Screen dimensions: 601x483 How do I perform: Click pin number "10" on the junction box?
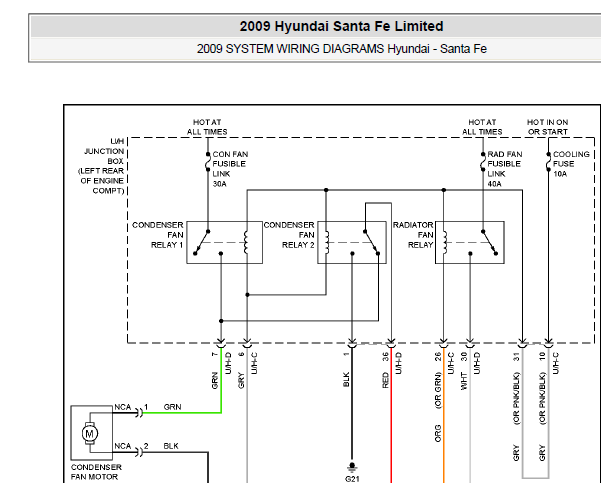click(x=542, y=357)
